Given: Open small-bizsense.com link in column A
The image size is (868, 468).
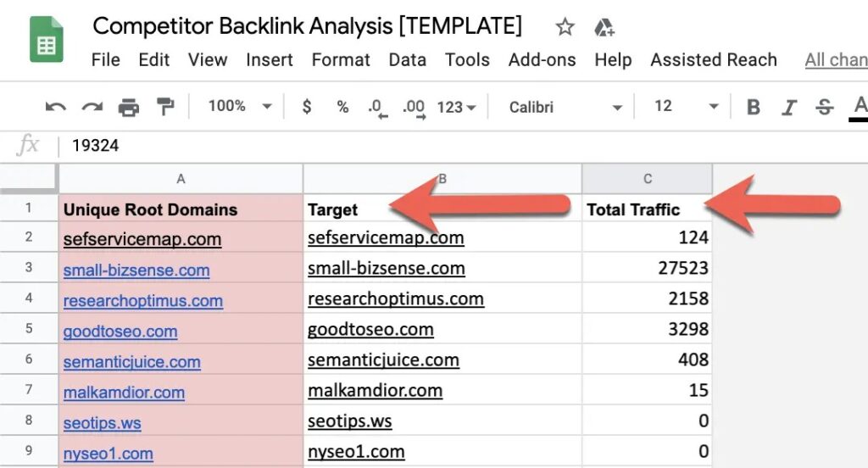Looking at the screenshot, I should pos(136,270).
